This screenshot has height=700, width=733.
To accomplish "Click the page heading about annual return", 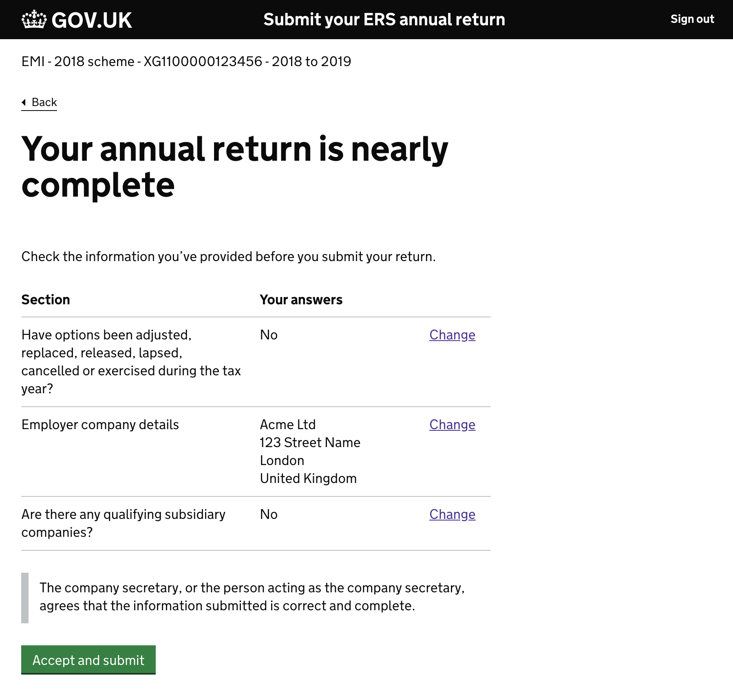I will pos(235,167).
